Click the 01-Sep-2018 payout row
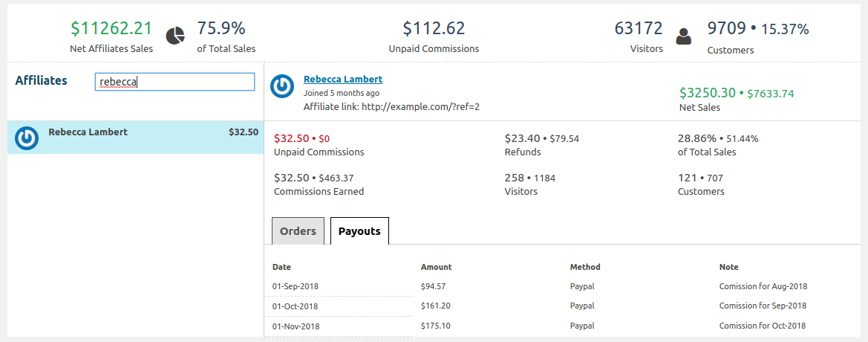Viewport: 868px width, 342px height. tap(562, 286)
